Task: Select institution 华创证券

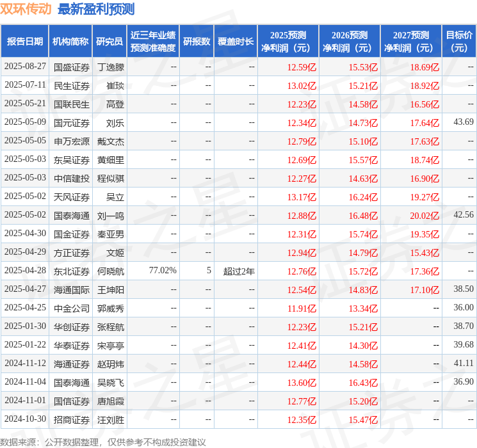Action: (72, 327)
